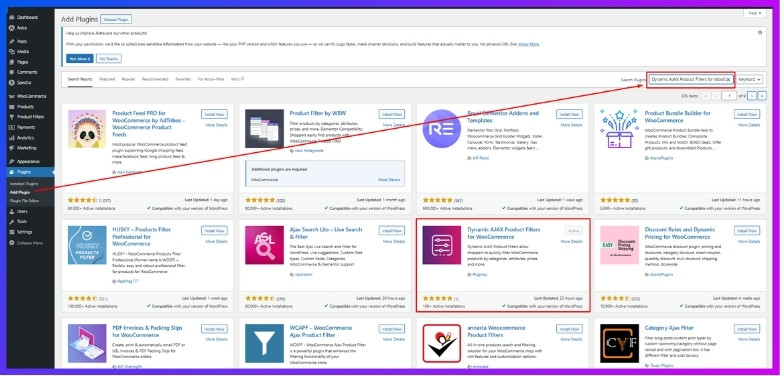780x376 pixels.
Task: Open the Pages sidebar icon
Action: (11, 62)
